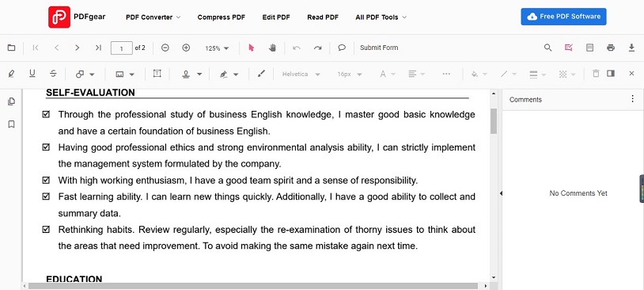Go to first page
The image size is (644, 290).
pos(36,48)
